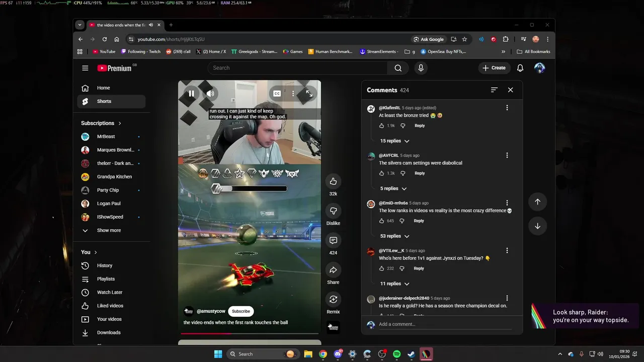
Task: Like AVFCRL's comment about cam settings
Action: [381, 173]
